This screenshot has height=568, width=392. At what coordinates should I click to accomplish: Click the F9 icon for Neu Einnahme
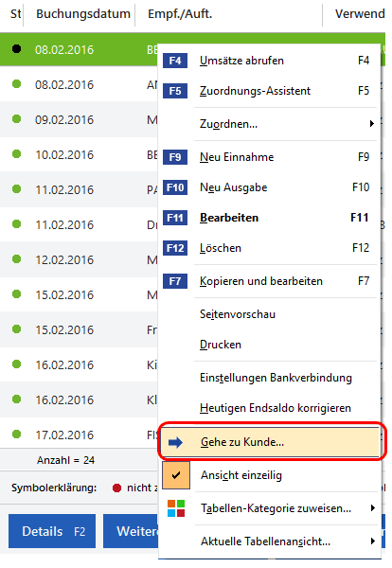click(175, 157)
